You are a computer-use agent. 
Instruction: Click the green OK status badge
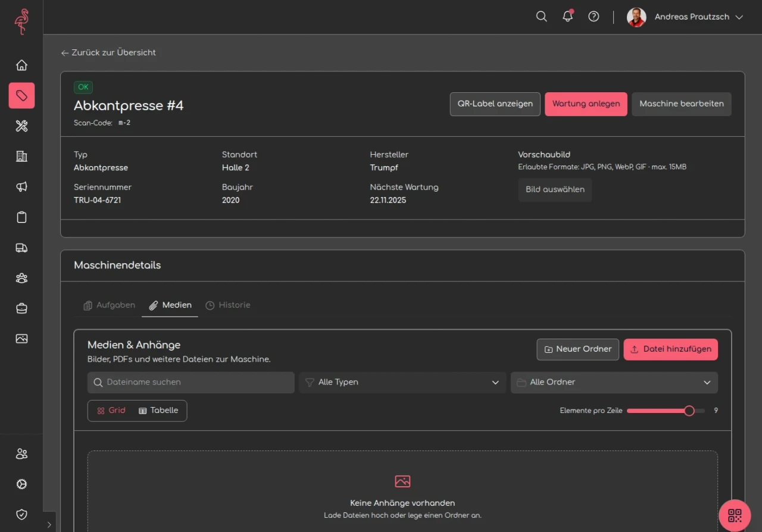tap(83, 87)
